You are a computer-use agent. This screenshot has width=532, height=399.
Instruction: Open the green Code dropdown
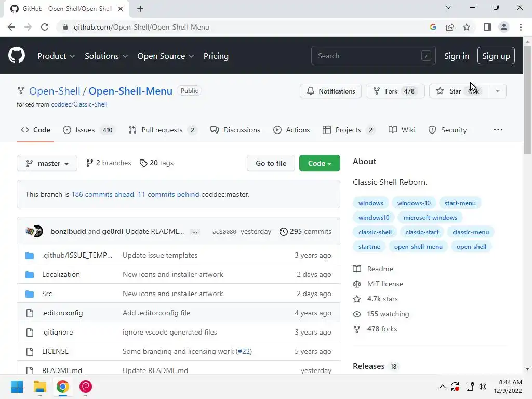point(320,163)
